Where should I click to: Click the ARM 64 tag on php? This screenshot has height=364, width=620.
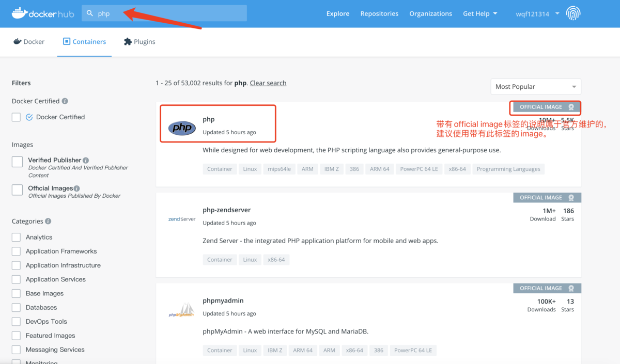click(379, 169)
